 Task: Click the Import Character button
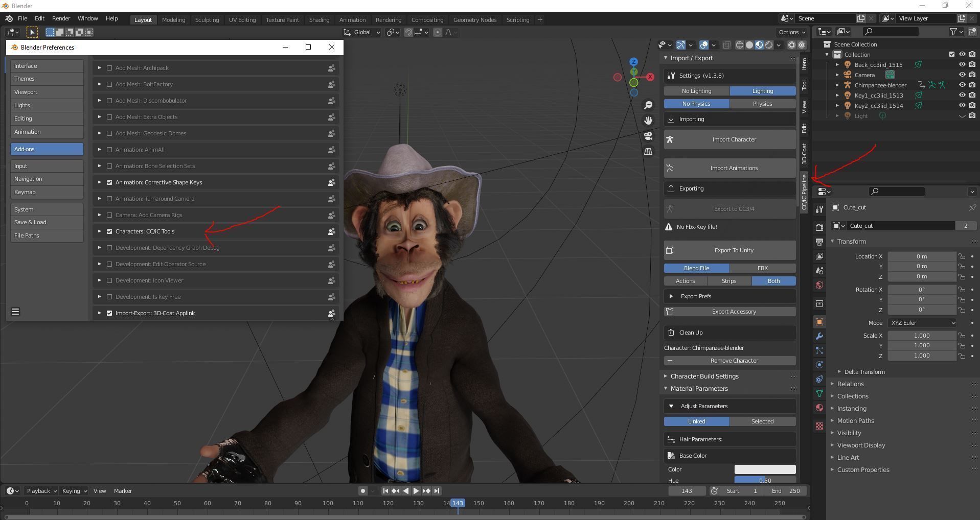(x=730, y=139)
